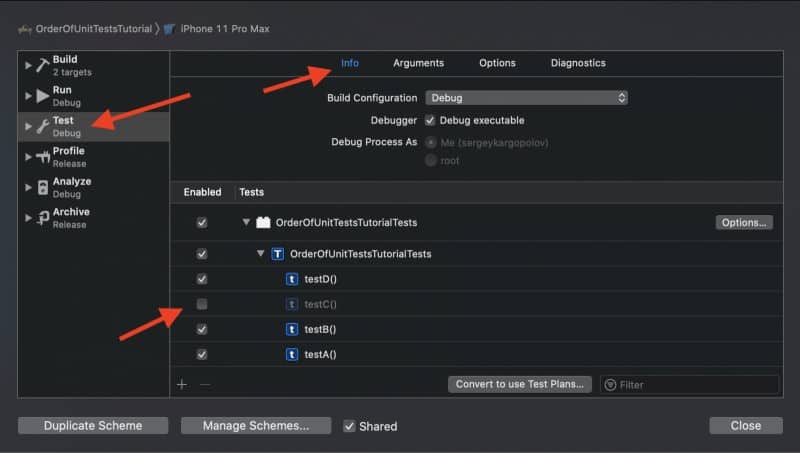Switch to the Diagnostics tab
This screenshot has height=453, width=800.
coord(578,63)
